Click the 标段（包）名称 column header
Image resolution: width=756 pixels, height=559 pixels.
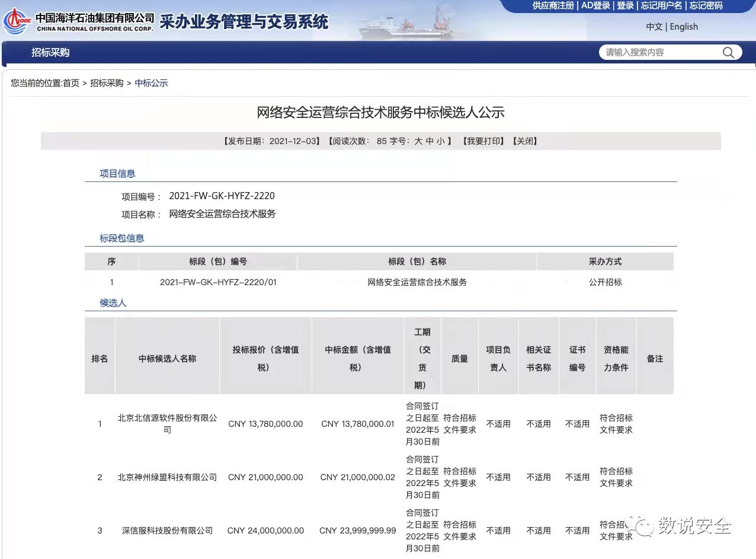(417, 261)
